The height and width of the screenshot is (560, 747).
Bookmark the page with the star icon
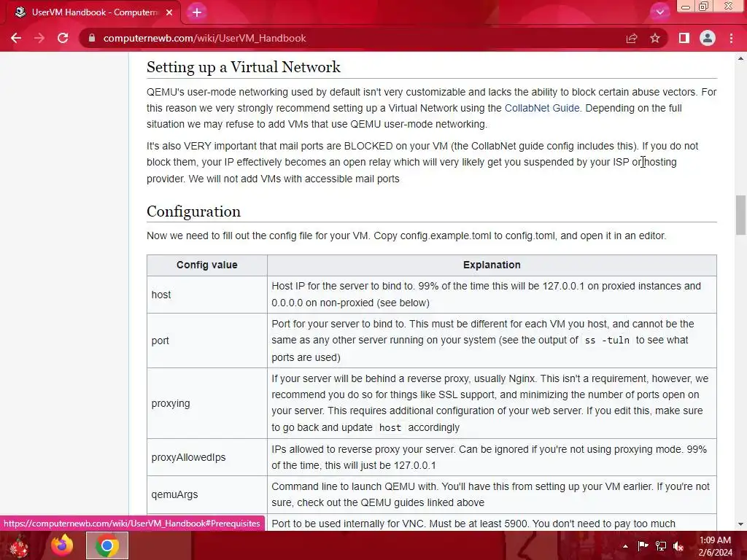pos(655,38)
